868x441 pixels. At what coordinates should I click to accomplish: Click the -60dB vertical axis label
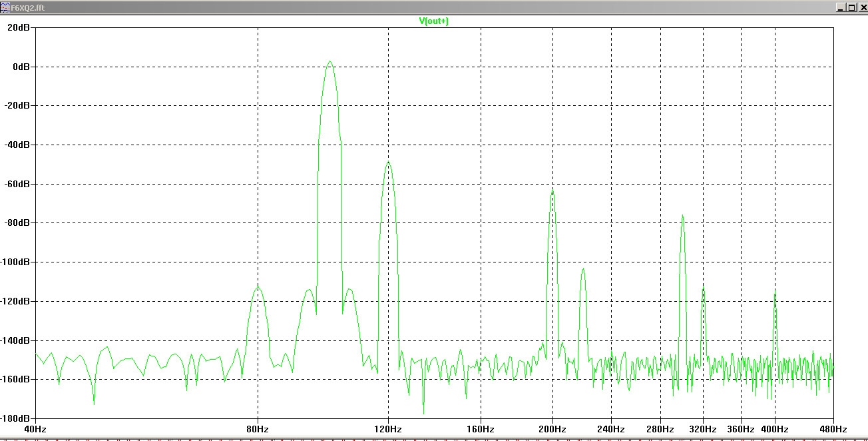pos(17,184)
